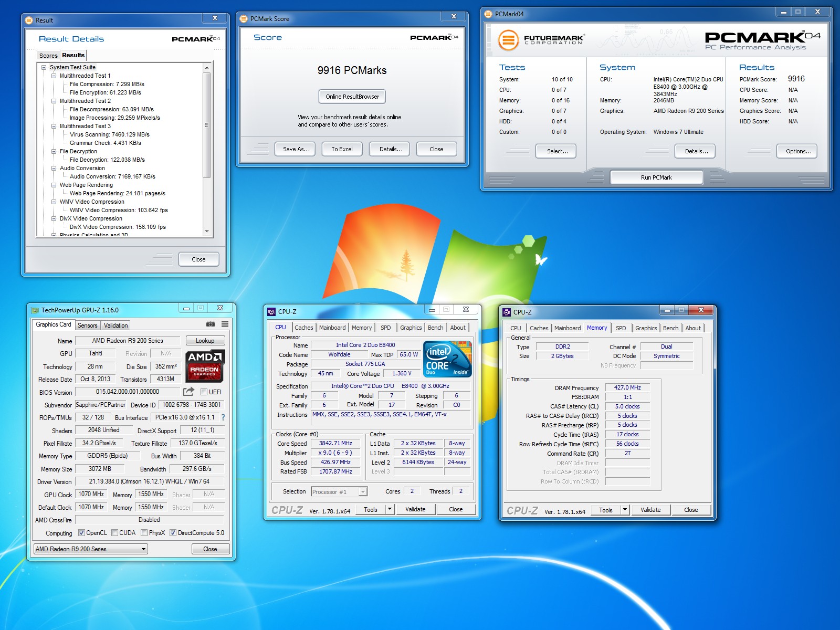The image size is (840, 630).
Task: Click the CPU-Z Memory window title icon
Action: (507, 312)
